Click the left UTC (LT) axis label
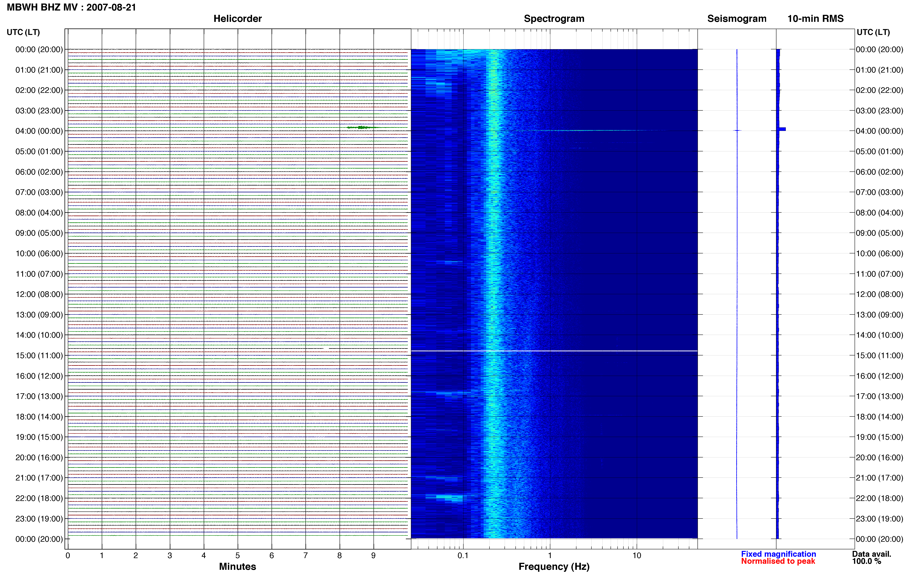Viewport: 924px width, 578px height. point(23,32)
